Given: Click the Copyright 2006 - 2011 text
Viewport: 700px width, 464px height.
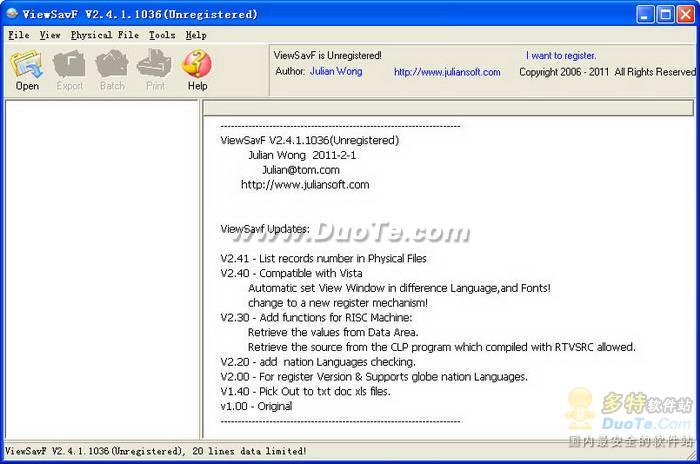Looking at the screenshot, I should (607, 72).
